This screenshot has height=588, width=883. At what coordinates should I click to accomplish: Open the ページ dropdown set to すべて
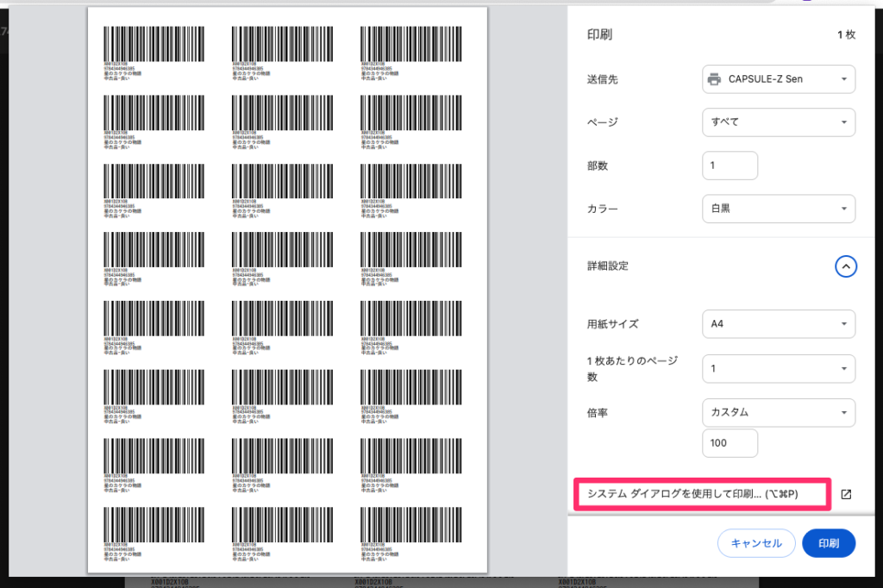[x=779, y=122]
